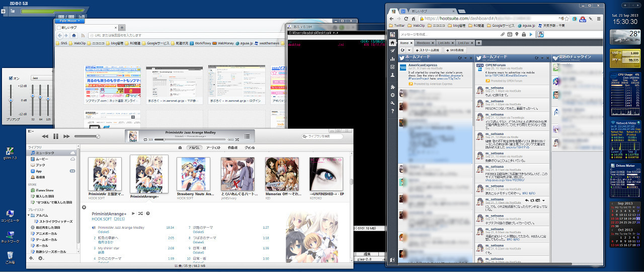This screenshot has width=644, height=272.
Task: Switch iTunes view to ジャンル tab
Action: (250, 148)
